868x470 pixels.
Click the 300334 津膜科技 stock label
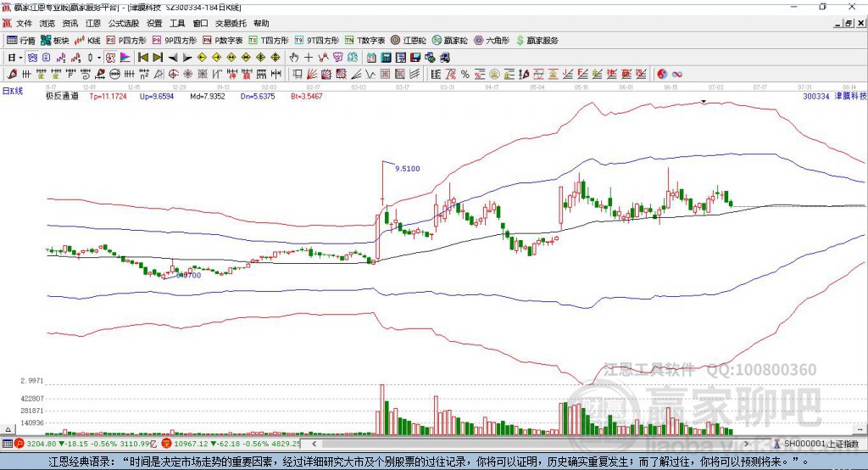coord(835,96)
